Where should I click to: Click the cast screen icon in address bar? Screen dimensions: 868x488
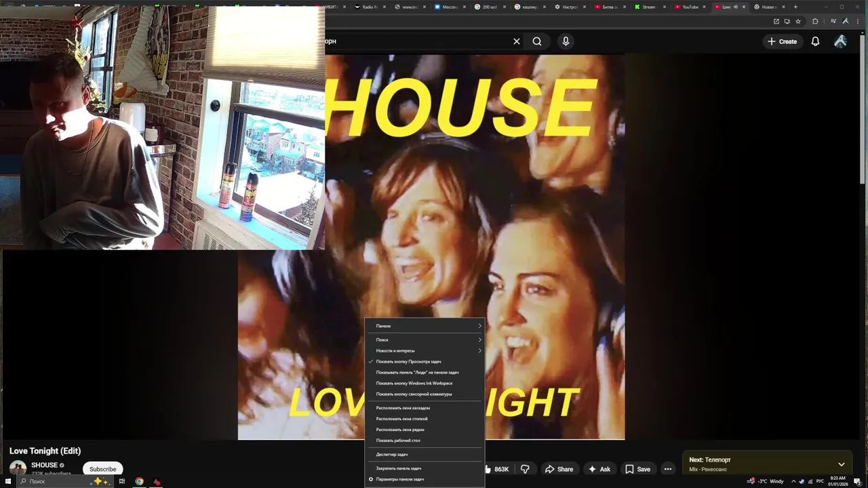click(787, 21)
